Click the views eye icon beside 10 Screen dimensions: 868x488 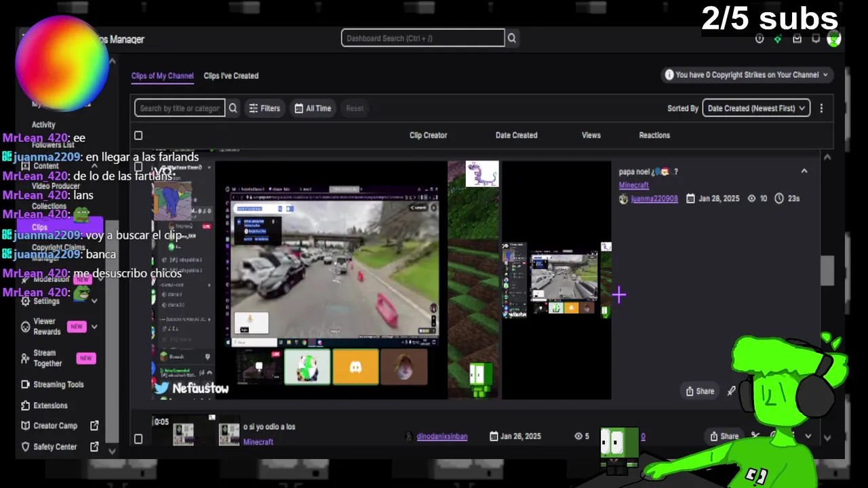tap(751, 199)
